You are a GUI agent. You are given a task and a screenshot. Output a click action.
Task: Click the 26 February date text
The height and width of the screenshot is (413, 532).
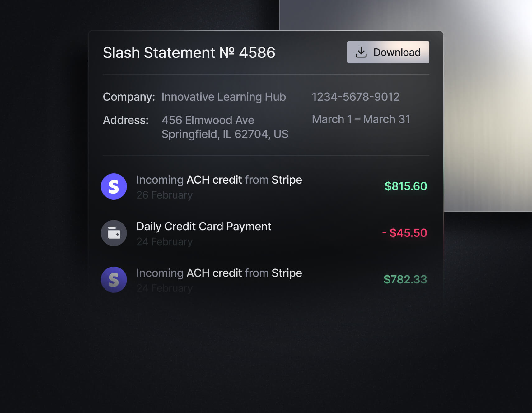pyautogui.click(x=165, y=195)
